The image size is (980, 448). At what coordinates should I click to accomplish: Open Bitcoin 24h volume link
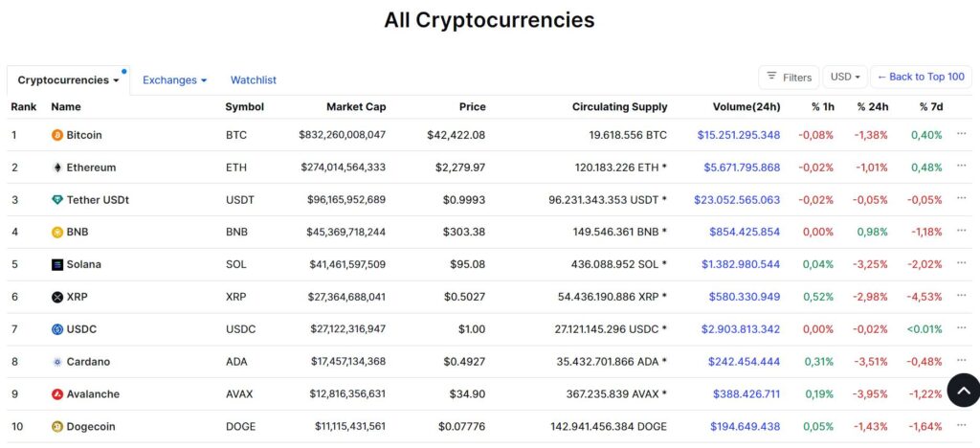coord(739,135)
